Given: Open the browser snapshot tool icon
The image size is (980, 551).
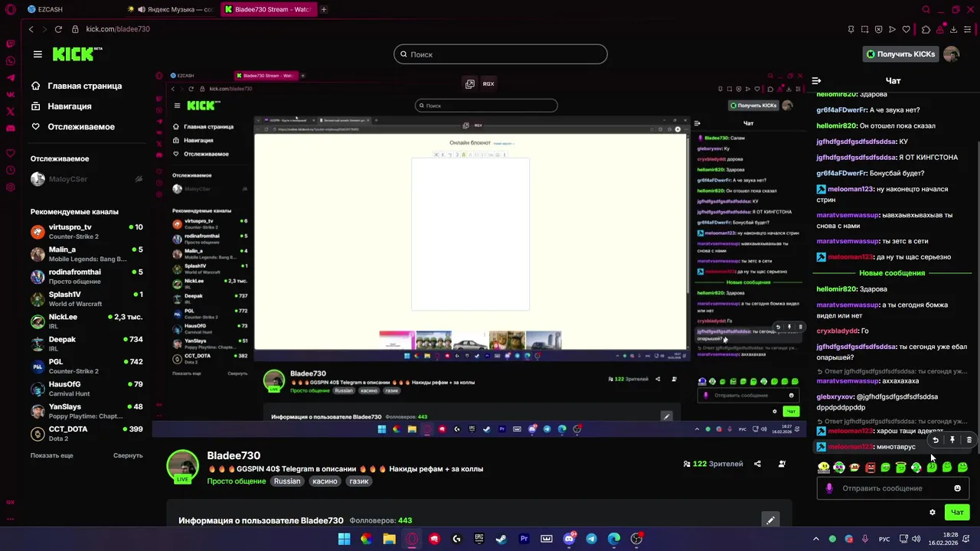Looking at the screenshot, I should tap(864, 29).
